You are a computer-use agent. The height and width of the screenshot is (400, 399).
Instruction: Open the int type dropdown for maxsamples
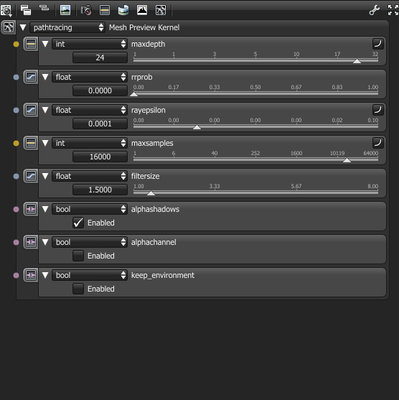tap(90, 143)
